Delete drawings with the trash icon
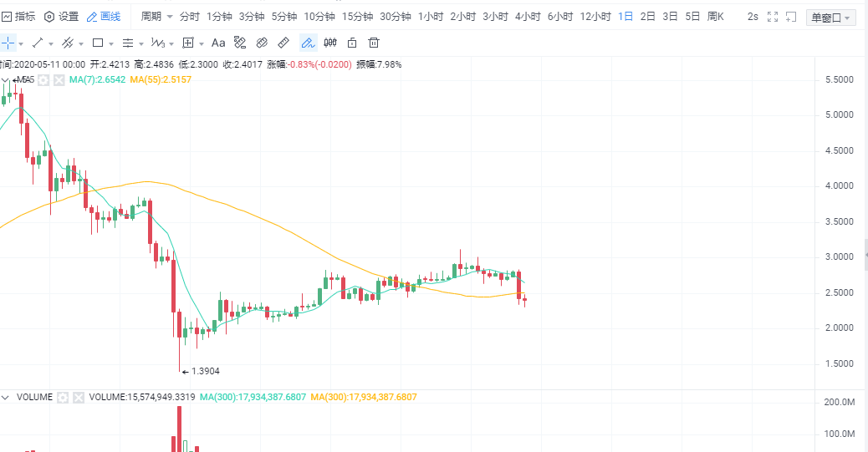Screen dimensions: 868x452 coord(375,43)
